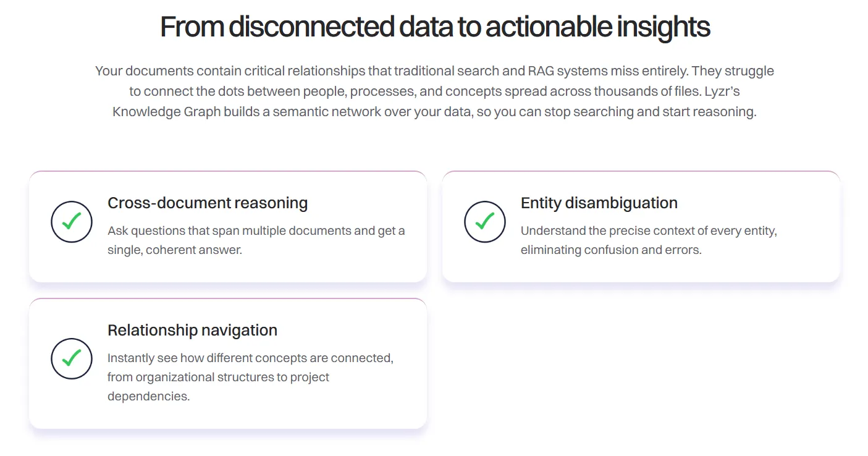This screenshot has width=868, height=456.
Task: Click the words "single, coherent answer" in first card
Action: (174, 250)
